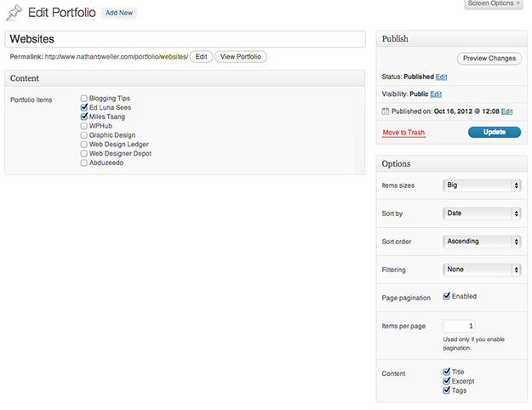
Task: Open the Items sizes dropdown
Action: [482, 185]
